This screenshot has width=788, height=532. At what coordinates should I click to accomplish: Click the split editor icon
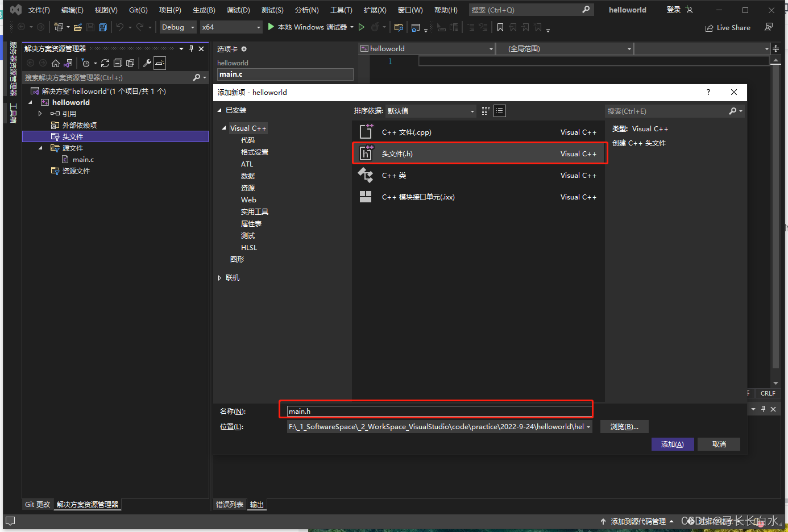776,49
